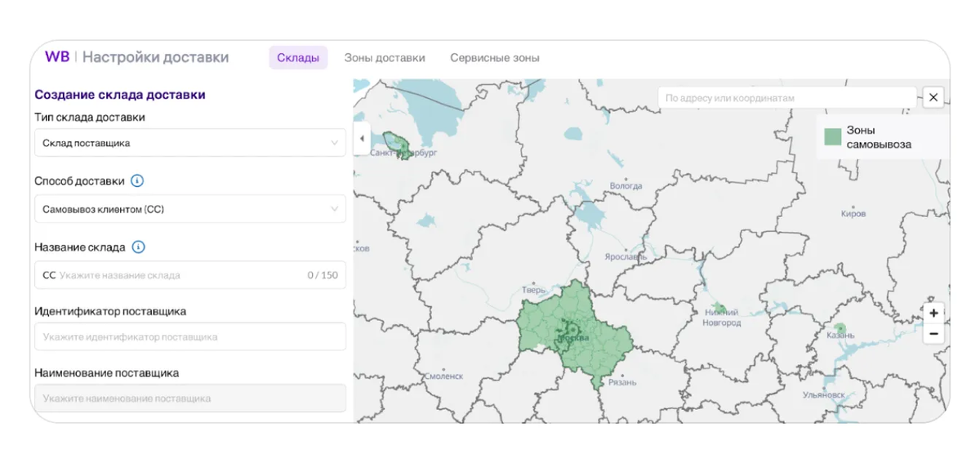Click the Казань pickup zone marker

[840, 329]
